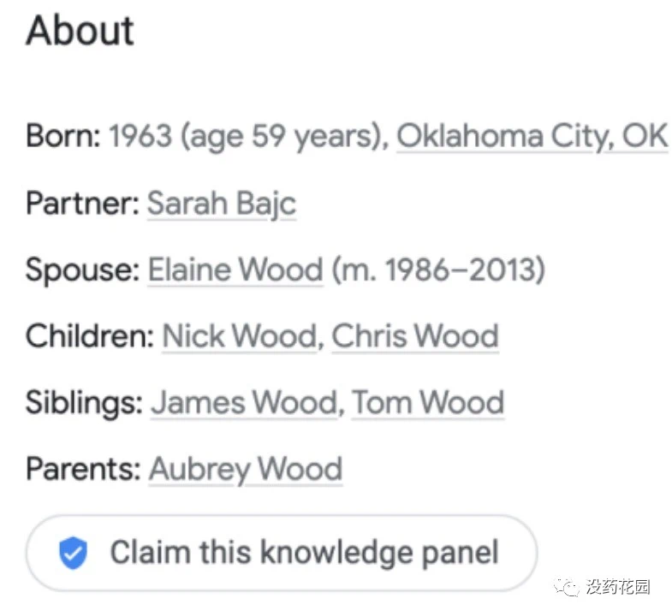Follow the Elaine Wood spouse link

coord(235,269)
